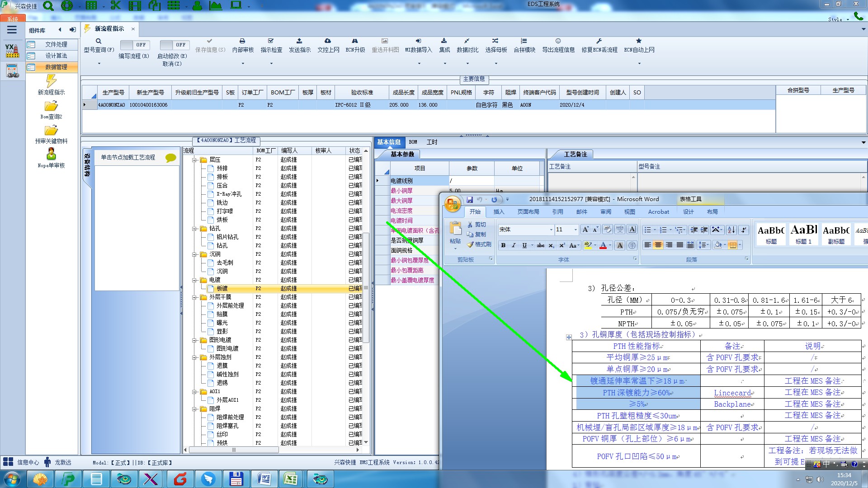Viewport: 868px width, 488px height.
Task: Open Word font color dropdown arrow
Action: 610,245
